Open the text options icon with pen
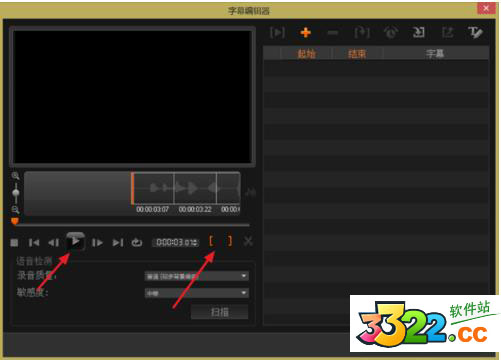The width and height of the screenshot is (501, 360). click(475, 33)
